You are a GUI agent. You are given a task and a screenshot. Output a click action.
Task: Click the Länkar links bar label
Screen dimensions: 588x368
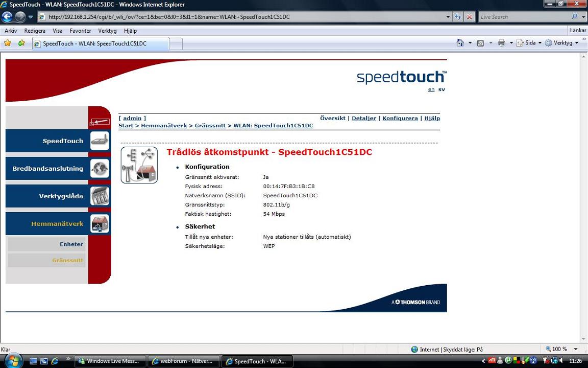[578, 31]
